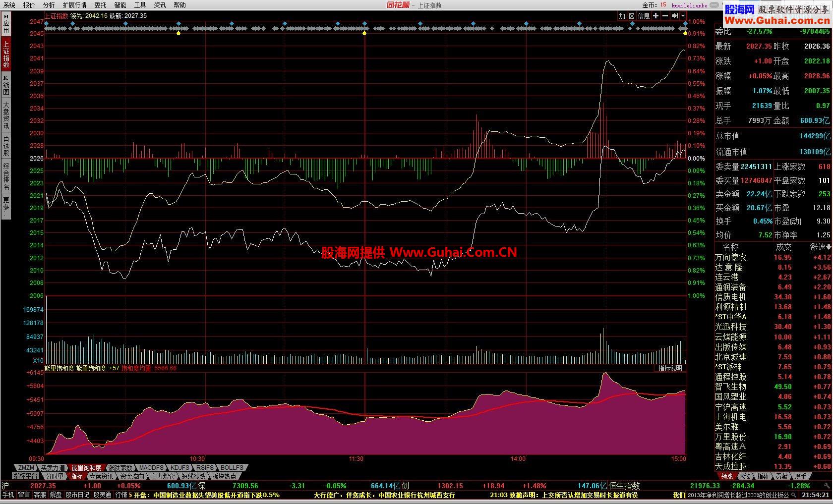Screen dimensions: 833x504
Task: Click the arrow-to-bar icon above chart
Action: (674, 16)
